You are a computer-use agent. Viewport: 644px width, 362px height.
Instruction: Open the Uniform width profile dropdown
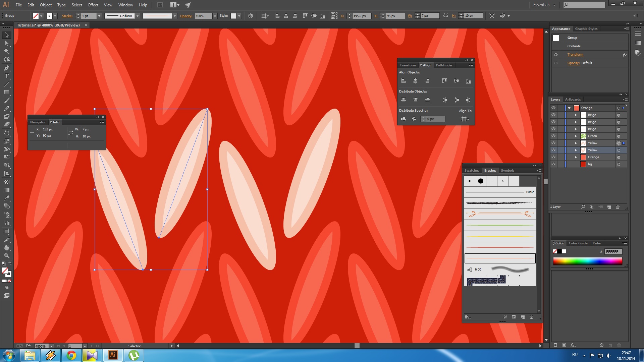pos(138,16)
